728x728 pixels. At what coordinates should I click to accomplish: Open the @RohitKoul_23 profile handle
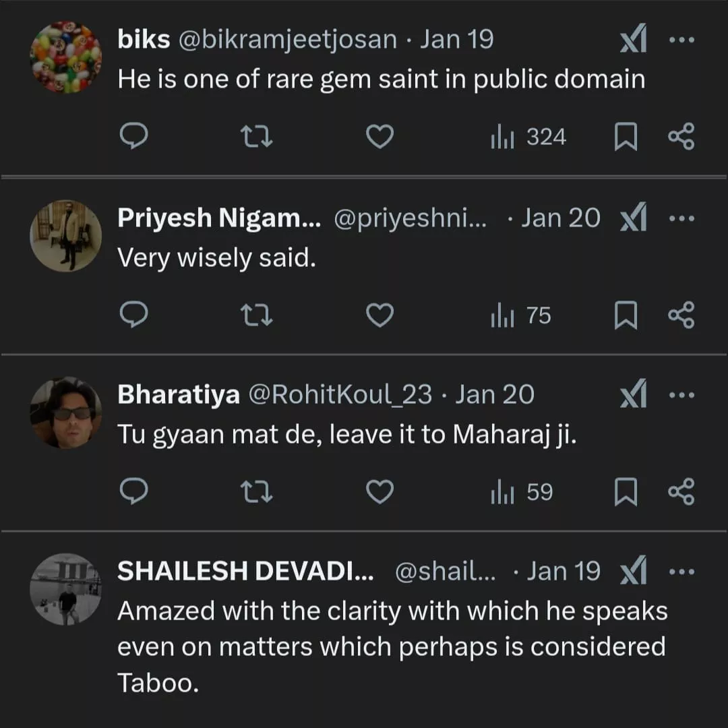[x=340, y=395]
